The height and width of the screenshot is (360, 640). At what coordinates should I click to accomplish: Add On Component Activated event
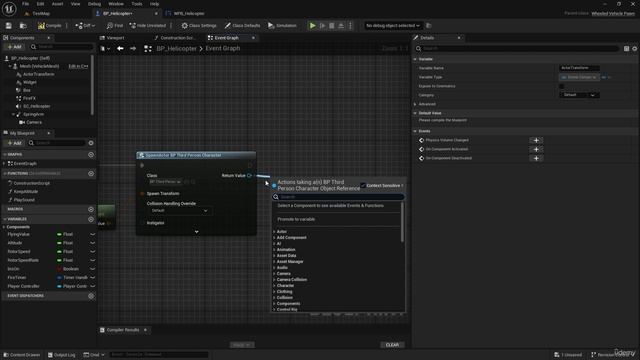[x=536, y=149]
